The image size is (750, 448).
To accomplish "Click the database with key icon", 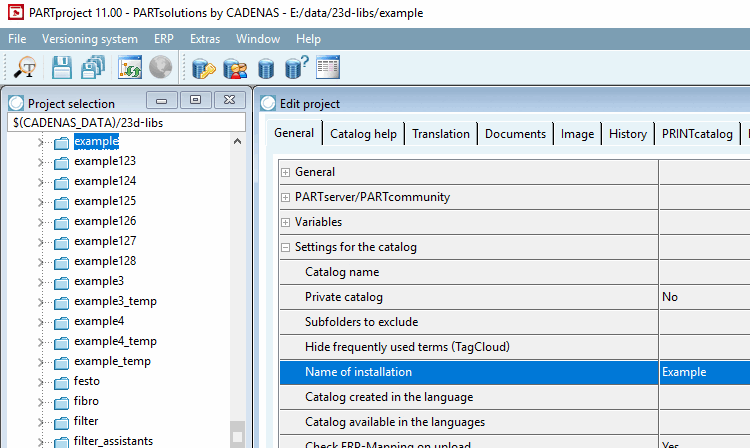I will pyautogui.click(x=203, y=68).
